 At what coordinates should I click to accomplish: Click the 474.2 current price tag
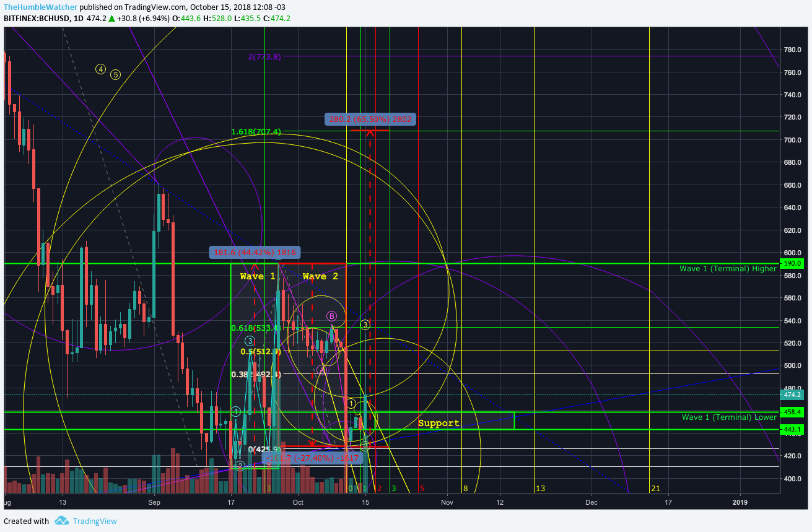click(x=793, y=395)
